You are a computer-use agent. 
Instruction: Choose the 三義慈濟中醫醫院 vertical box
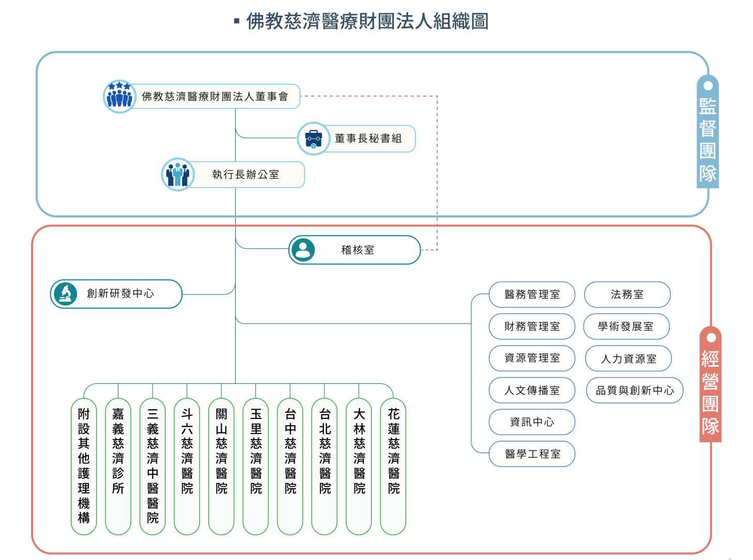[x=152, y=466]
